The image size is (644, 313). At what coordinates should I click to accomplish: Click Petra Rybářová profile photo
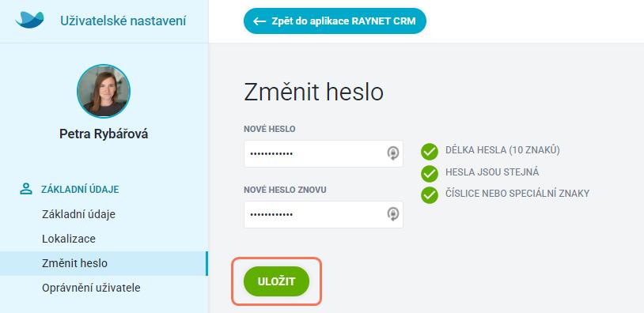(x=104, y=91)
